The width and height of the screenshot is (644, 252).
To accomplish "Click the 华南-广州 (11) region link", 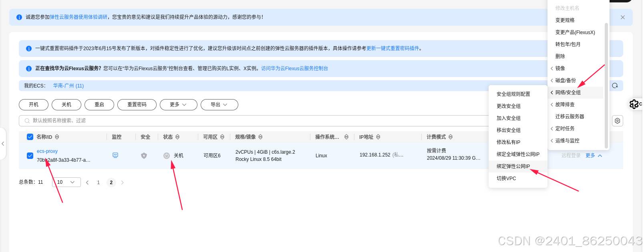I will (68, 86).
